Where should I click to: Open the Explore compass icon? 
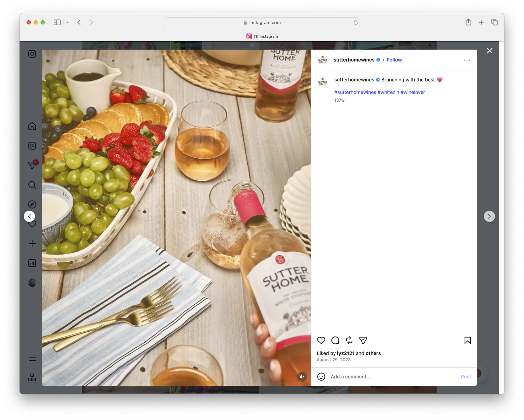[x=32, y=204]
